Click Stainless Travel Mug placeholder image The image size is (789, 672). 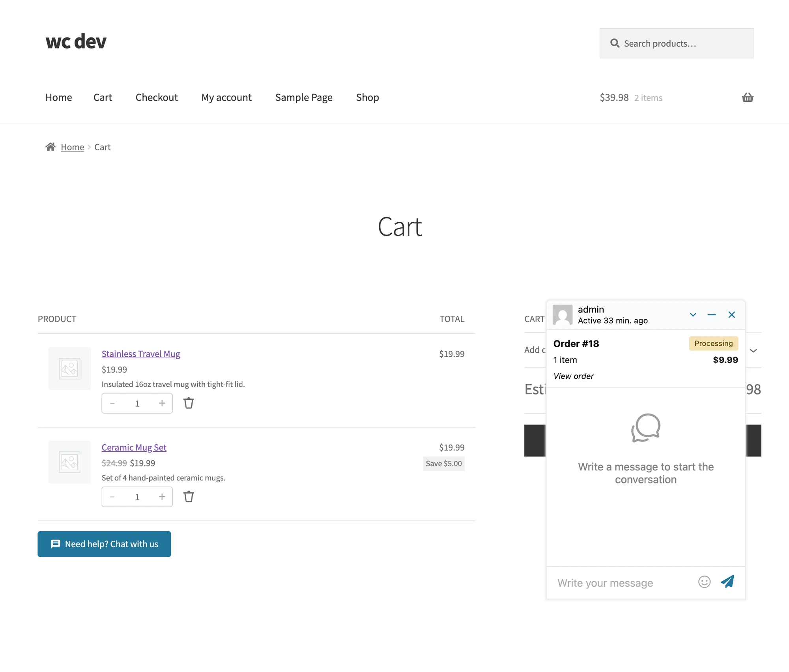tap(69, 369)
